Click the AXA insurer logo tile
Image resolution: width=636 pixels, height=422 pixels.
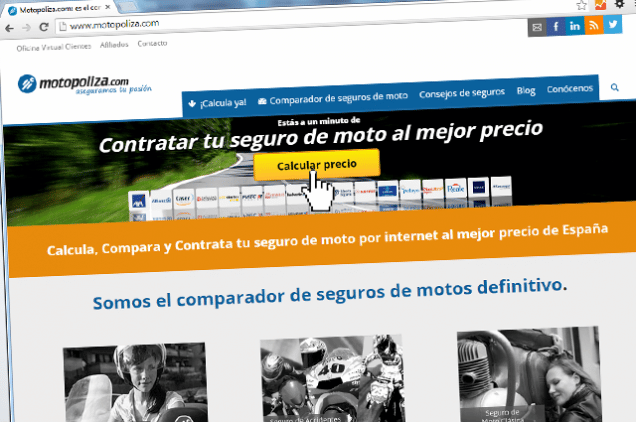point(139,202)
